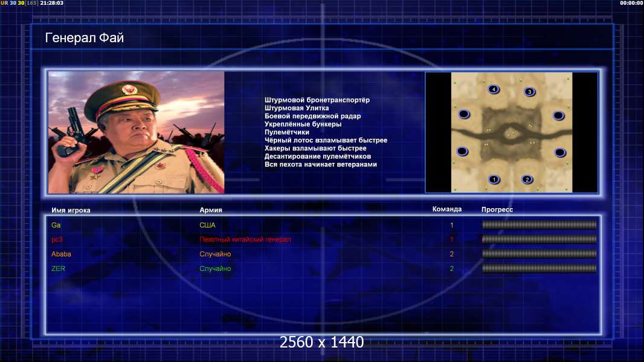The image size is (644, 362).
Task: Click the 'Имя игрока' column header
Action: [x=71, y=211]
